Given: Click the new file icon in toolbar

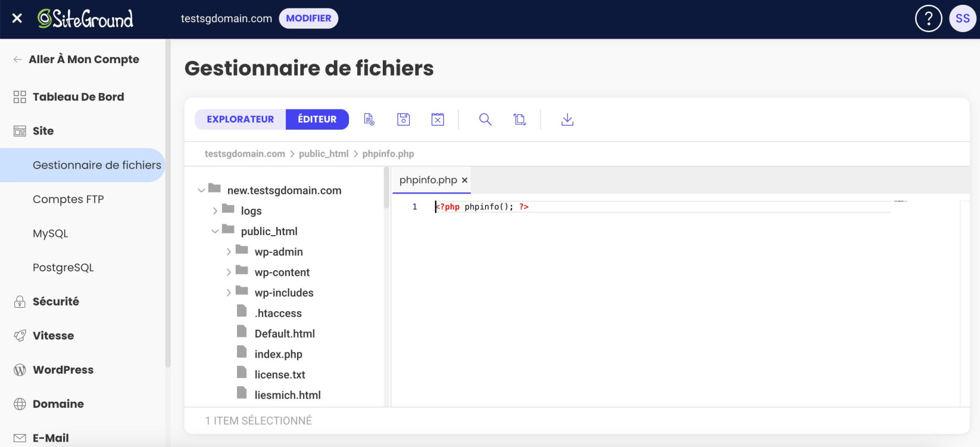Looking at the screenshot, I should tap(369, 119).
